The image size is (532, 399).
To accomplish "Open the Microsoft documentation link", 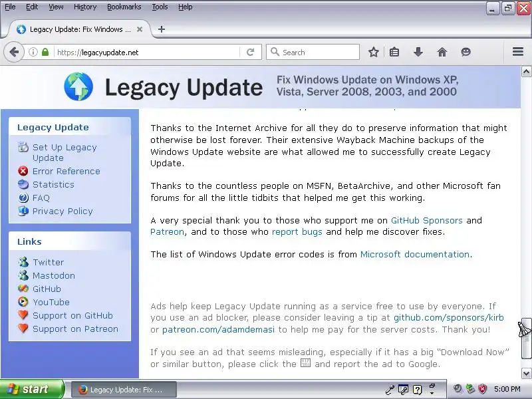I will pyautogui.click(x=414, y=254).
